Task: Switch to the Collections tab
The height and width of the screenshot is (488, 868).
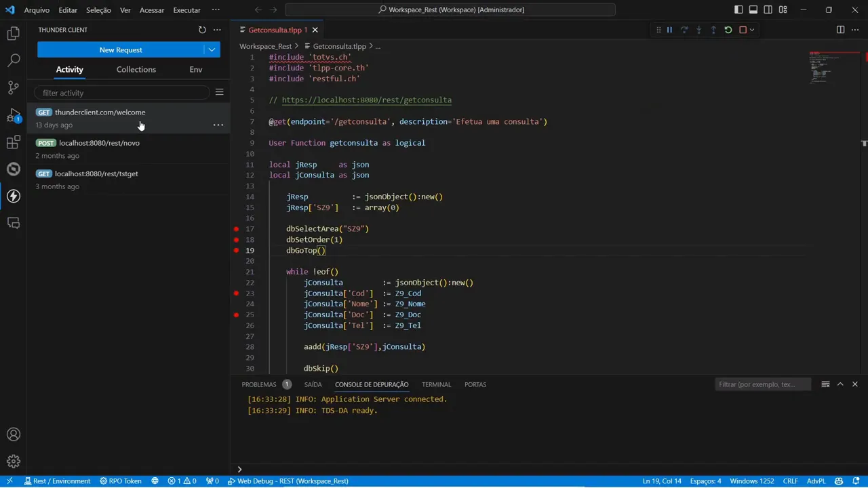Action: coord(136,69)
